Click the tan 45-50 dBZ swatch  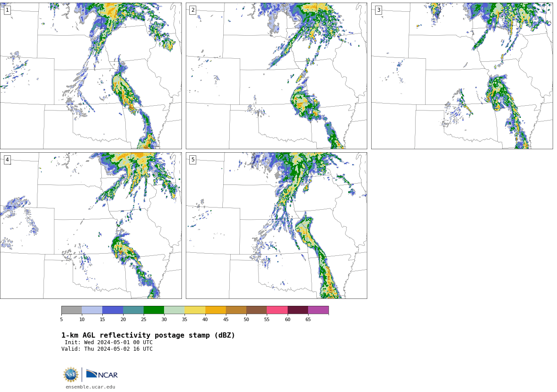pyautogui.click(x=236, y=310)
